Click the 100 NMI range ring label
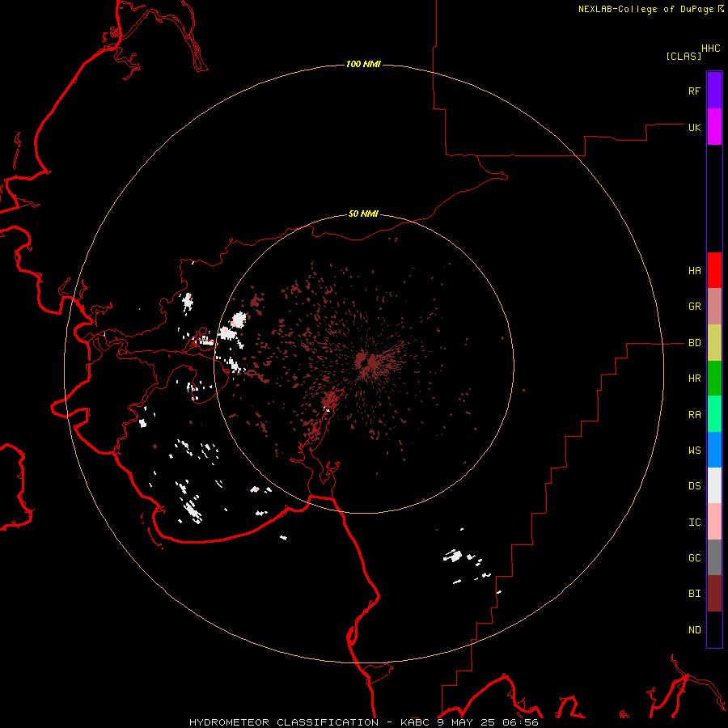 [x=363, y=64]
